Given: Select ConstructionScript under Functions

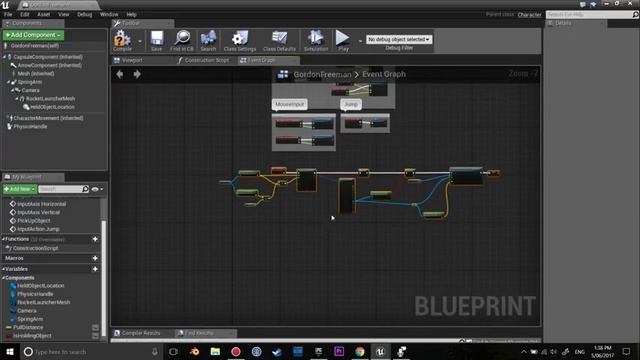Looking at the screenshot, I should click(x=35, y=248).
